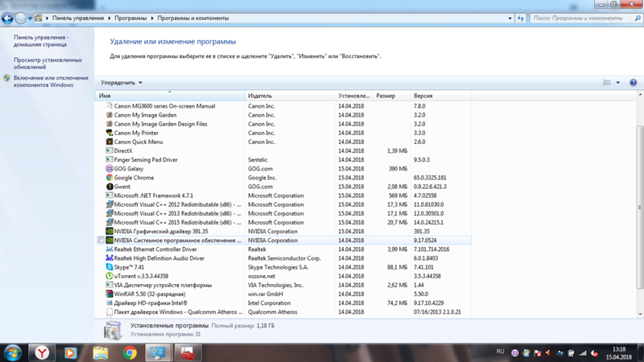The image size is (644, 362).
Task: Click the Realtek High Definition Audio icon
Action: 109,258
